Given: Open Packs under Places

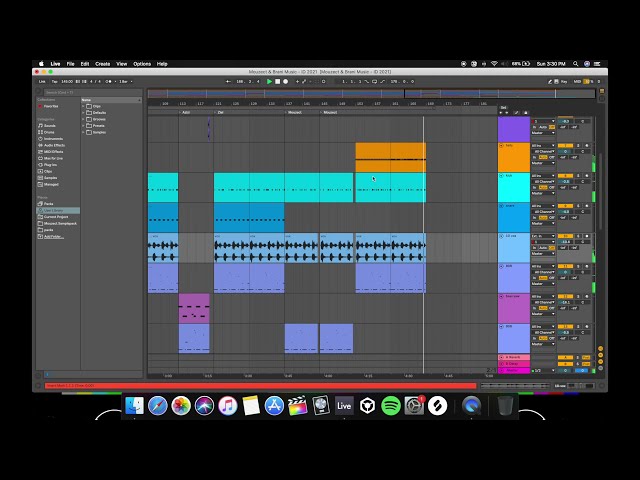Looking at the screenshot, I should (48, 204).
